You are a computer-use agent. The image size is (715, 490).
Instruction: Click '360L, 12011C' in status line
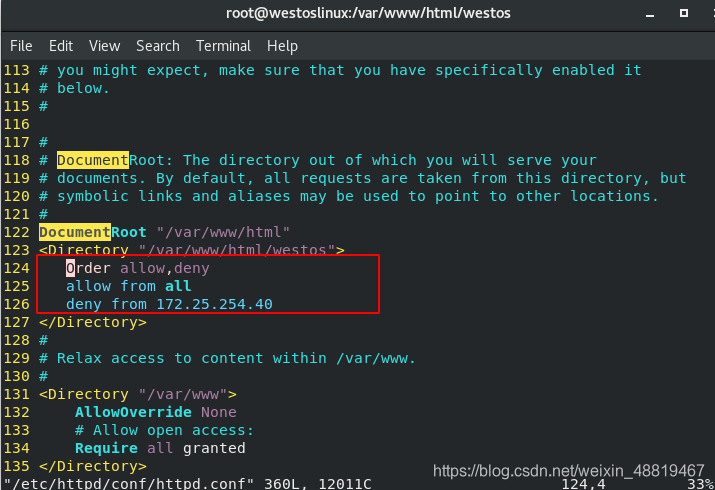pyautogui.click(x=318, y=484)
